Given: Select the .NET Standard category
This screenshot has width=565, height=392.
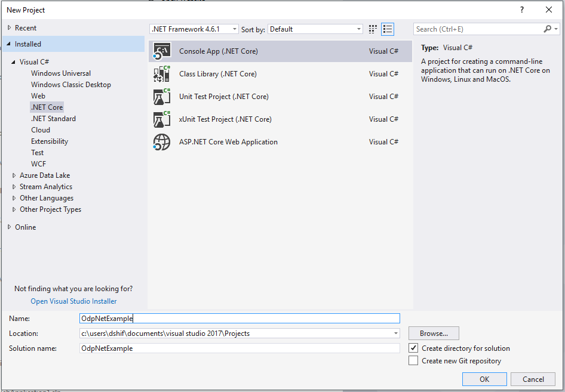Looking at the screenshot, I should pyautogui.click(x=53, y=118).
